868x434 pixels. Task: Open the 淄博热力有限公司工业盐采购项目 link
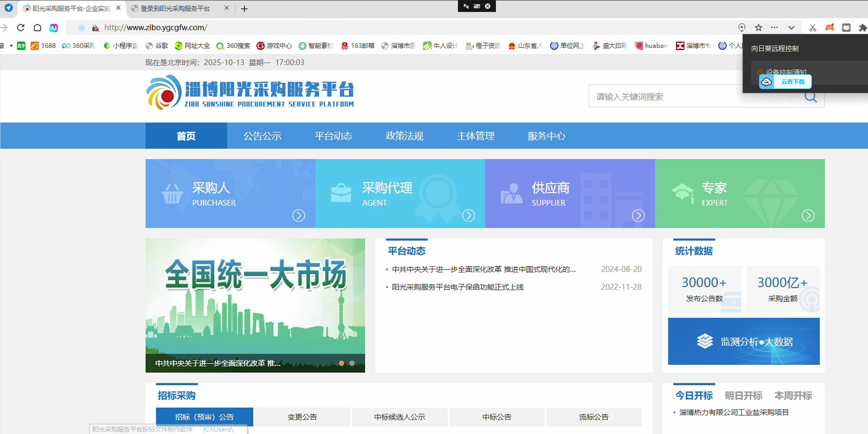click(x=734, y=412)
